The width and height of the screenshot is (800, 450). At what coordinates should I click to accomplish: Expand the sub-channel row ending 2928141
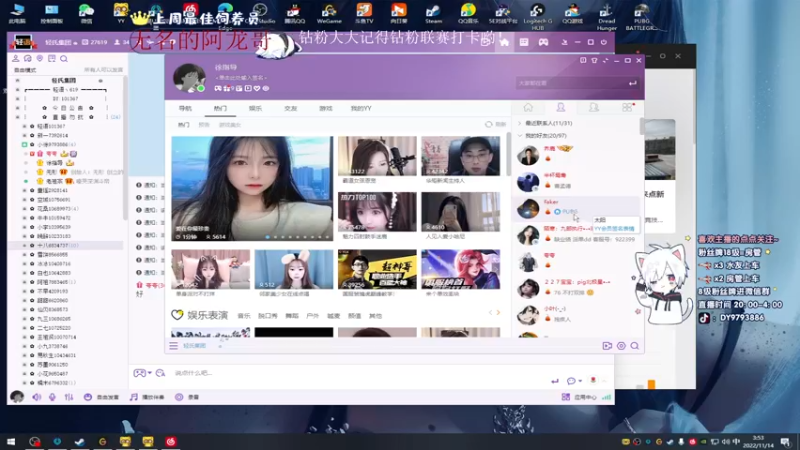[24, 190]
